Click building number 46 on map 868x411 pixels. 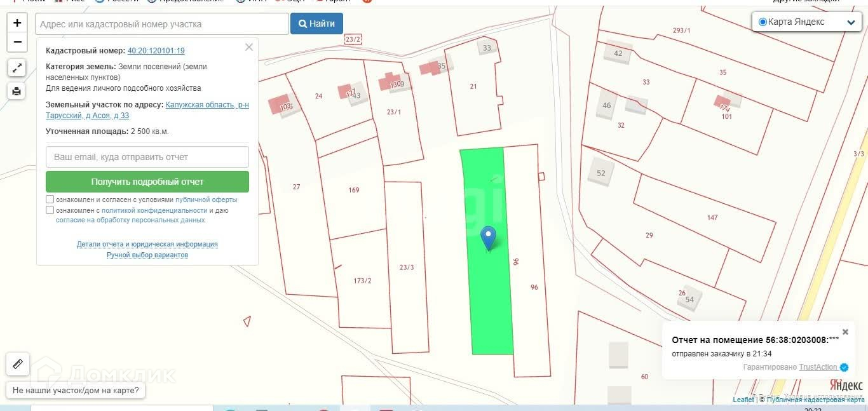click(607, 105)
